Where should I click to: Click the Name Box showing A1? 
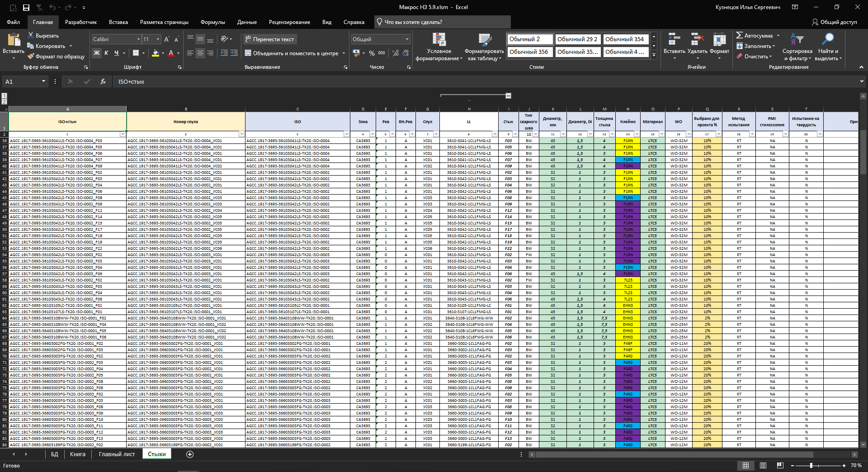[21, 81]
